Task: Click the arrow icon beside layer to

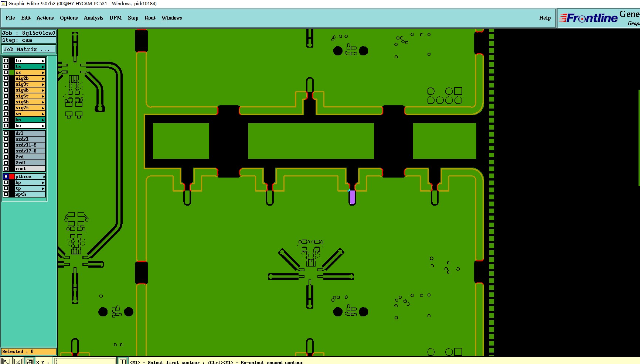Action: coord(43,61)
